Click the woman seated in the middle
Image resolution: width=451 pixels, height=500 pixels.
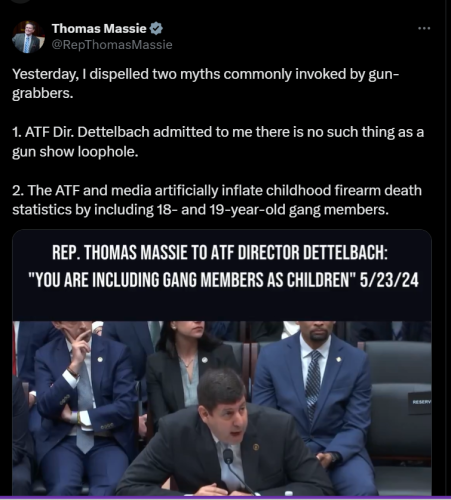190,367
